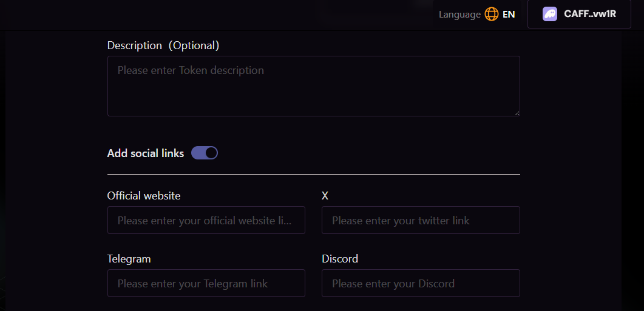Click the Description field label
Viewport: 644px width, 311px height.
135,45
